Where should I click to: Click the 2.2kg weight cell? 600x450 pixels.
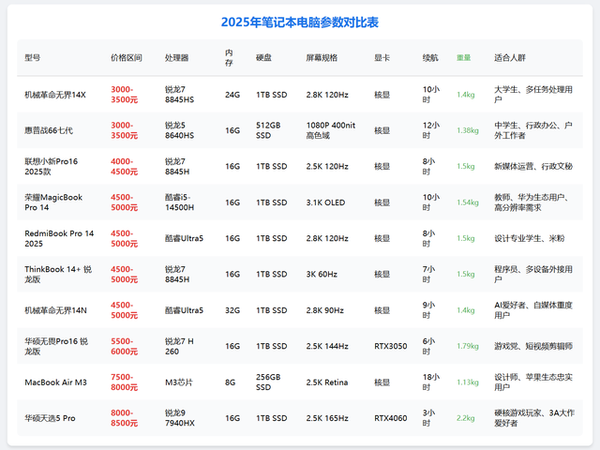pos(465,418)
